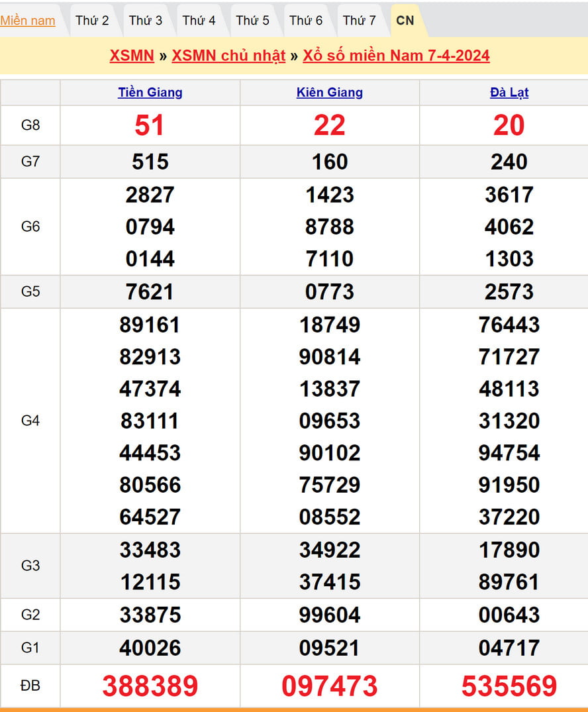588x712 pixels.
Task: Open the XSMN chủ nhật link
Action: 228,56
